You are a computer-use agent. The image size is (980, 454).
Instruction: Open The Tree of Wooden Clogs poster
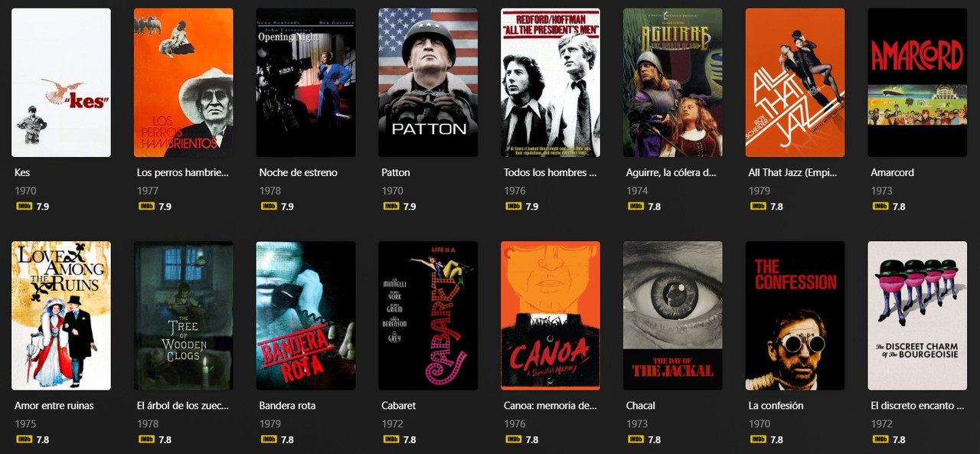(x=183, y=315)
